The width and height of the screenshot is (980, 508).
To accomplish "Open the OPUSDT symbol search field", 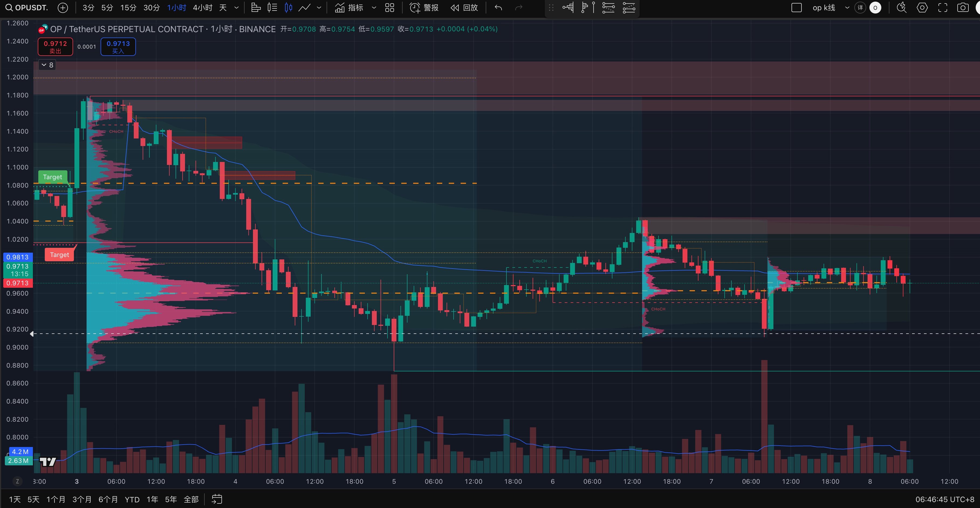I will click(27, 8).
